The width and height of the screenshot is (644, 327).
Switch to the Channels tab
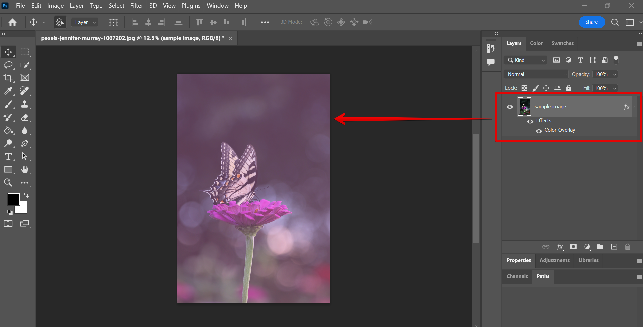517,276
